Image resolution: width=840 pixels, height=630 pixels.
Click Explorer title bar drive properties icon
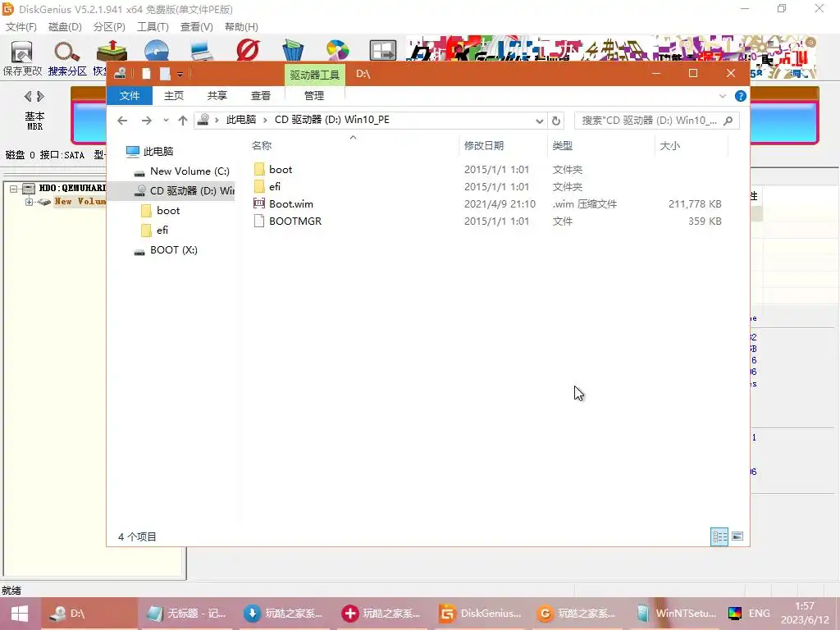[x=120, y=73]
